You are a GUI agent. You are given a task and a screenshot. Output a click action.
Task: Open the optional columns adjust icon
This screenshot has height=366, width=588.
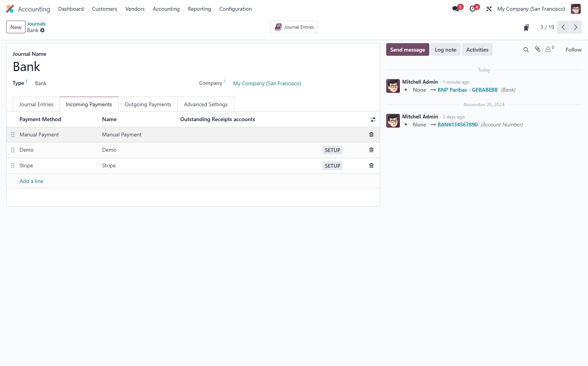click(373, 120)
